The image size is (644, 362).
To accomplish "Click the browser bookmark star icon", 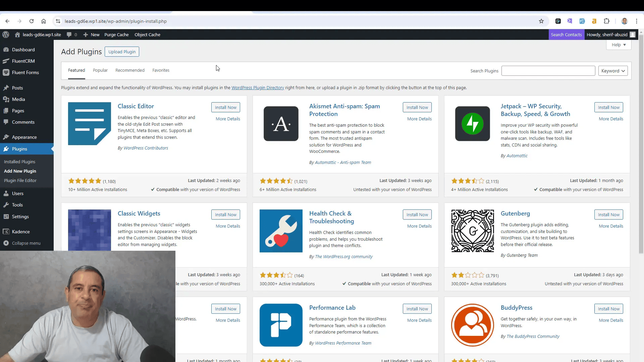I will [541, 21].
